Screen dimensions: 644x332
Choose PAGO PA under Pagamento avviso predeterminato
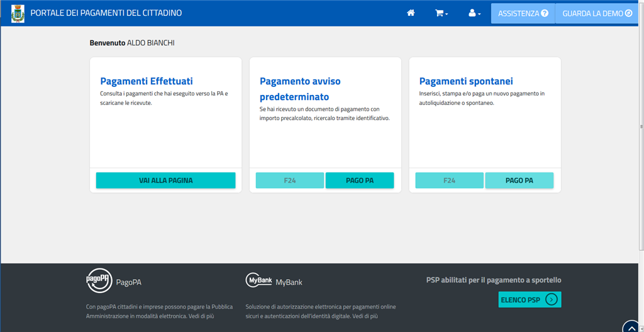(360, 180)
